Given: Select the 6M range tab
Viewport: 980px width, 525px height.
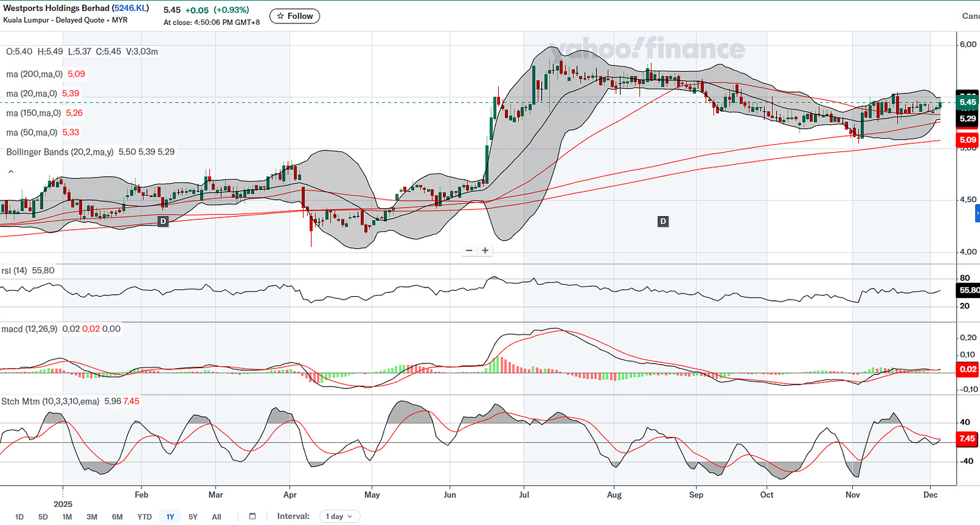Looking at the screenshot, I should pyautogui.click(x=117, y=517).
